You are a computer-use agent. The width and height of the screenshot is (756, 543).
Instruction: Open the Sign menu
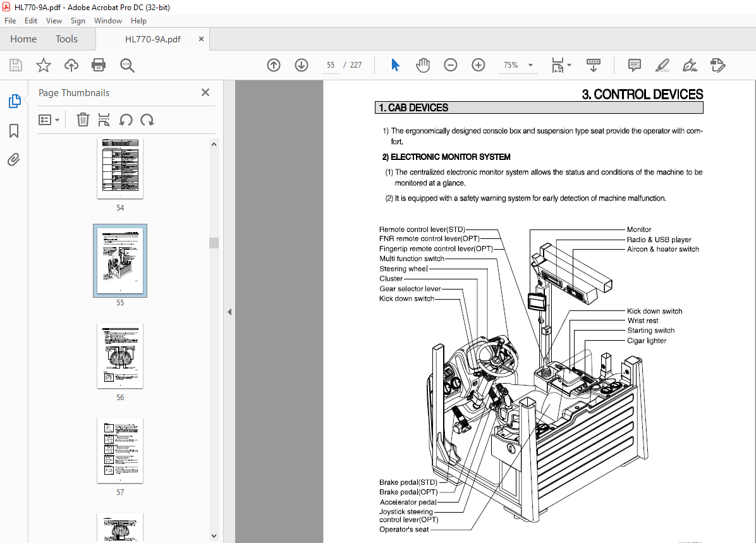coord(78,21)
